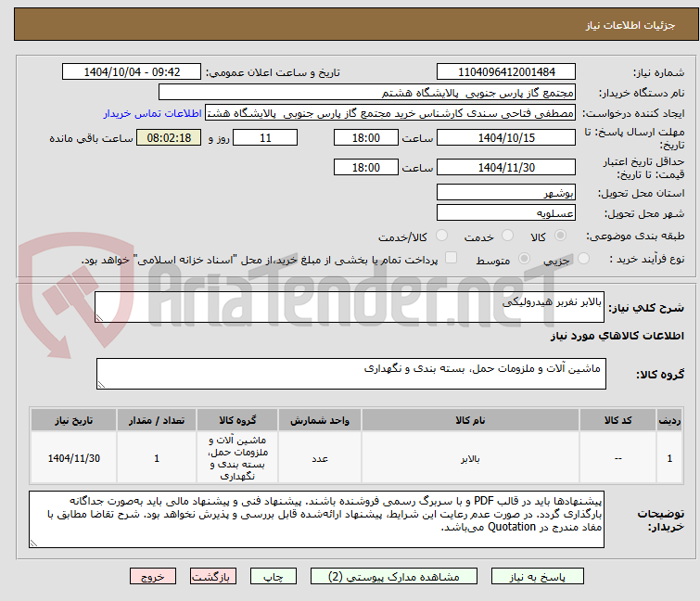The height and width of the screenshot is (601, 700).
Task: Click the province field بوشهر
Action: click(x=506, y=192)
